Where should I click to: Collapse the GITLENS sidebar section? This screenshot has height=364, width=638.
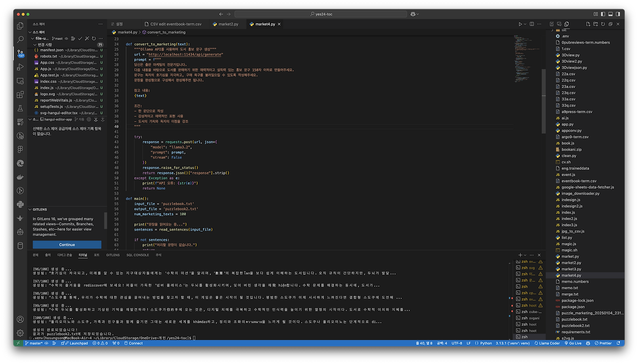tap(30, 210)
